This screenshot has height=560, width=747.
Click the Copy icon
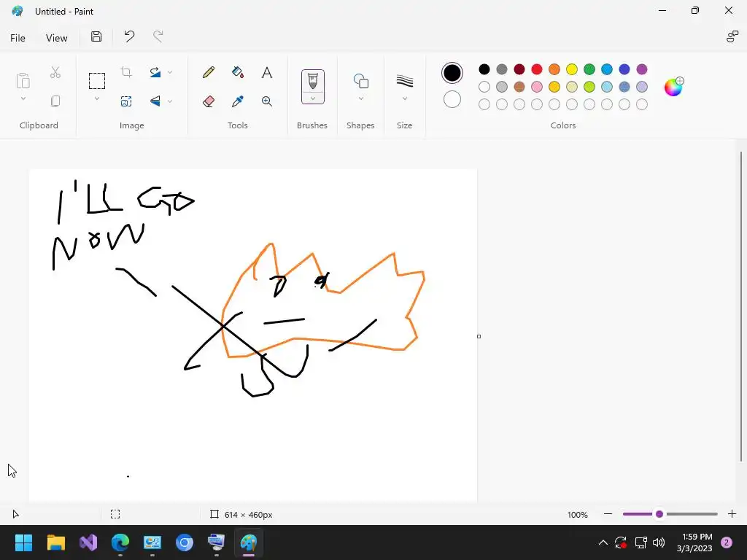(x=55, y=101)
